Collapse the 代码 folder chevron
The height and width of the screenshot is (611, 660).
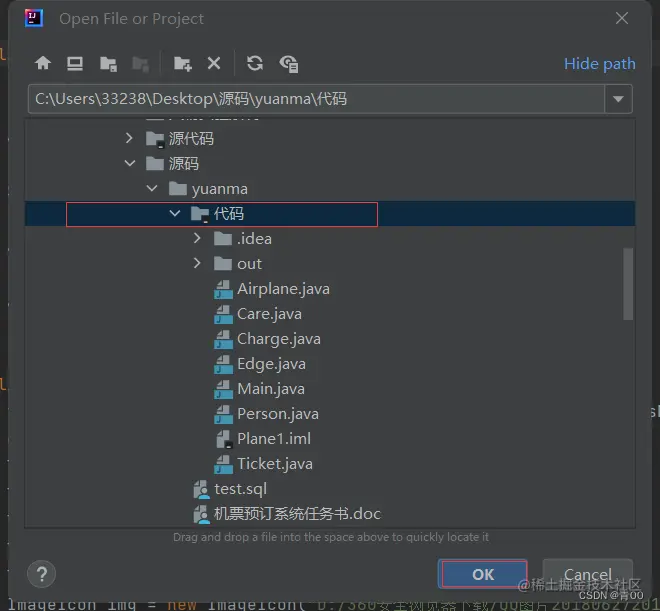(175, 213)
